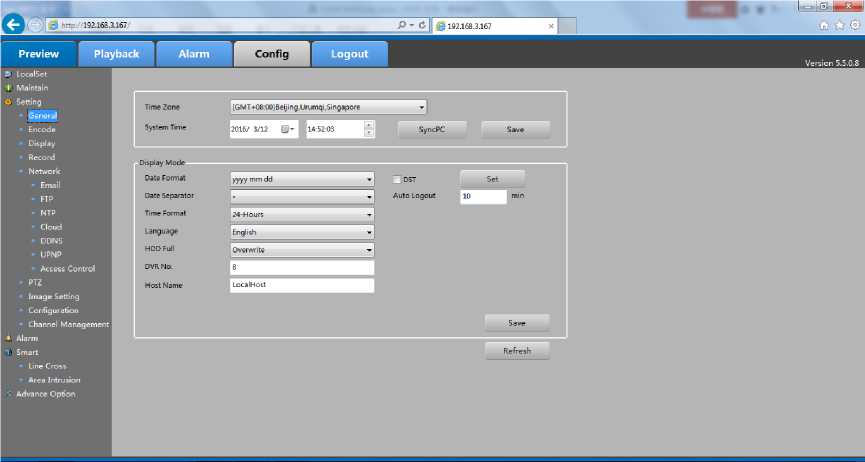
Task: Open the Language dropdown
Action: point(302,232)
